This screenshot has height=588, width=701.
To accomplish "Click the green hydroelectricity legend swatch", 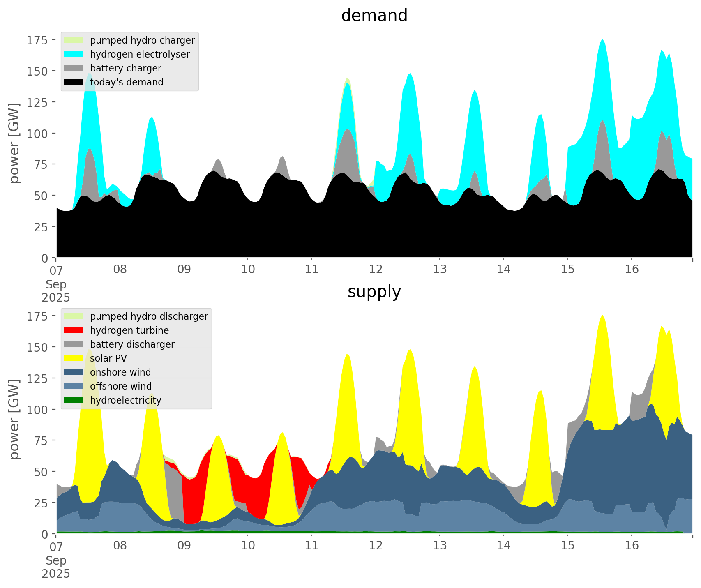I will [x=74, y=400].
